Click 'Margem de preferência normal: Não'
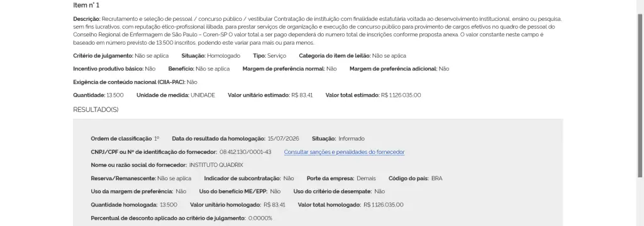The height and width of the screenshot is (226, 644). click(x=289, y=69)
